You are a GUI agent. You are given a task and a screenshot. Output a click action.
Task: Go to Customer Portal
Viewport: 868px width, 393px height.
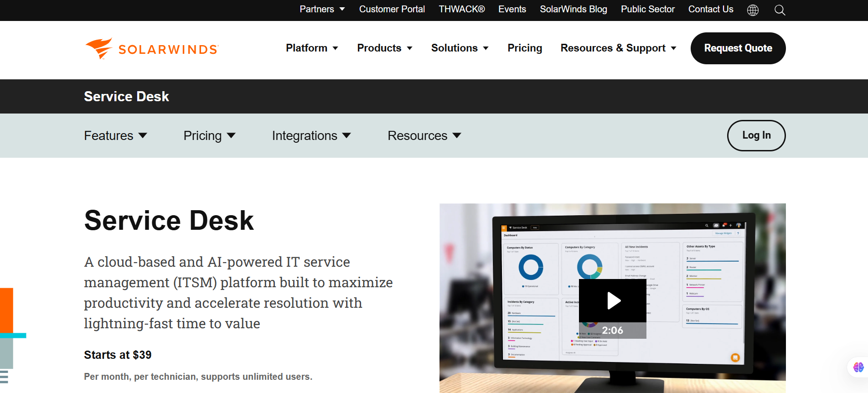point(392,9)
